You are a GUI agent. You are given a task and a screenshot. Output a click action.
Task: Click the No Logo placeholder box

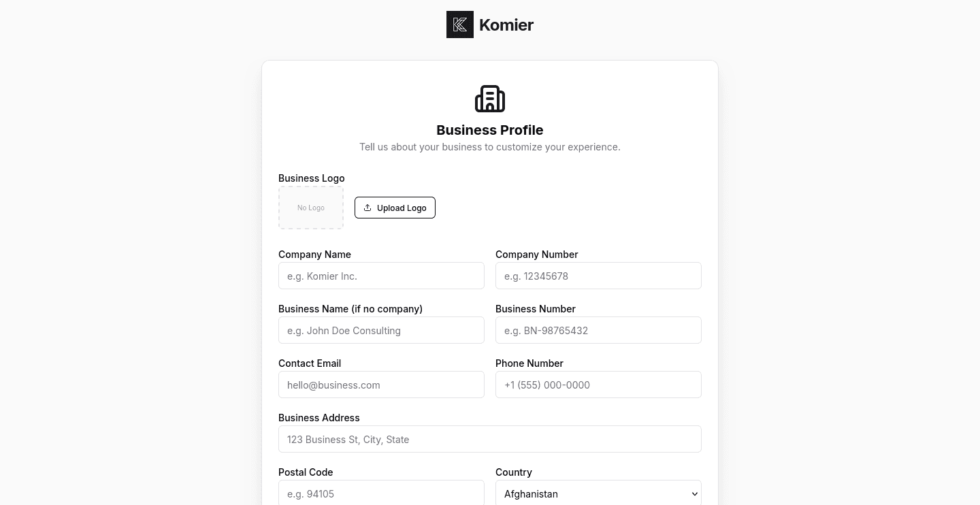pyautogui.click(x=311, y=208)
